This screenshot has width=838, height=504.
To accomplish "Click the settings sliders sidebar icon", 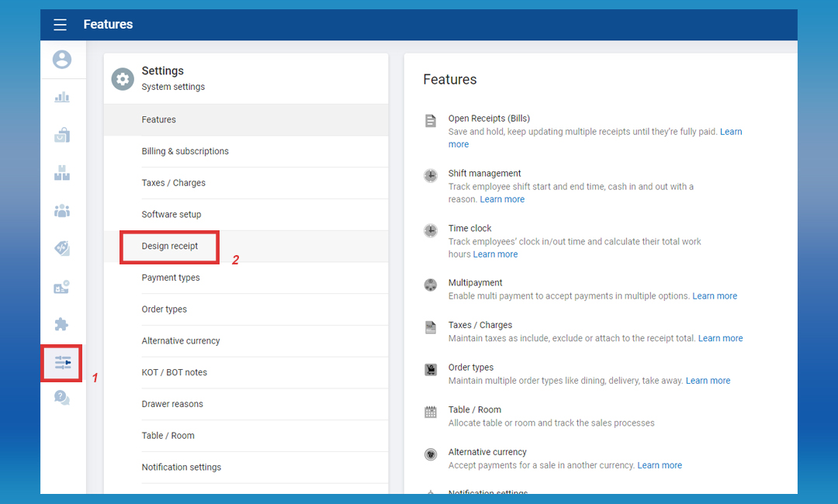I will point(62,363).
